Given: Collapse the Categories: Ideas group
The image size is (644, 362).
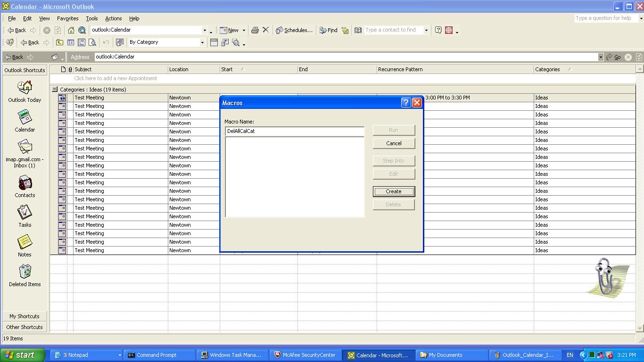Looking at the screenshot, I should (55, 89).
